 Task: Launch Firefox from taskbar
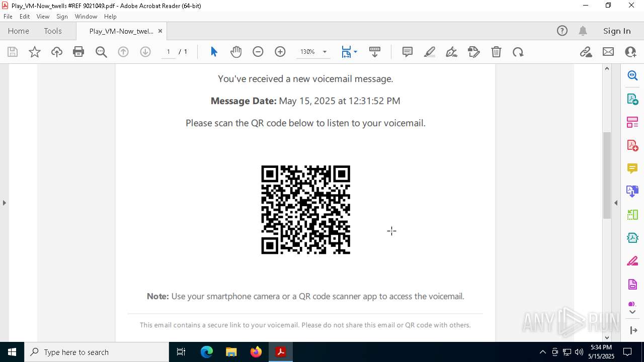coord(256,352)
